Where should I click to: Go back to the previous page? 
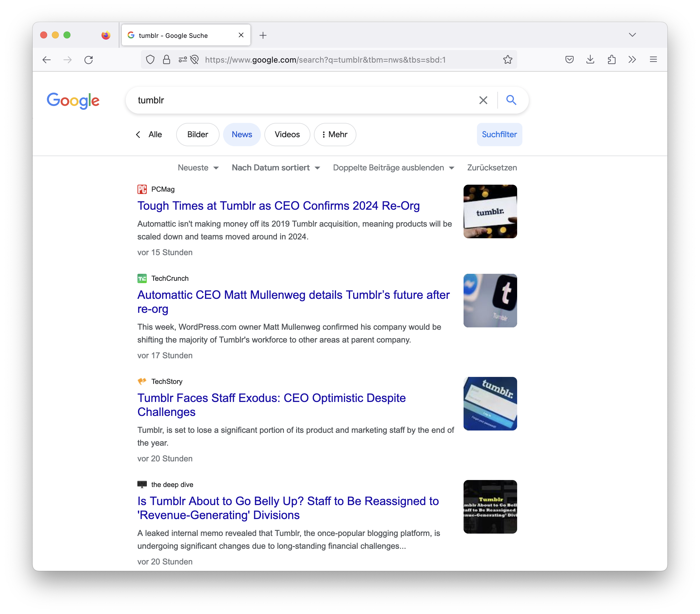[47, 60]
